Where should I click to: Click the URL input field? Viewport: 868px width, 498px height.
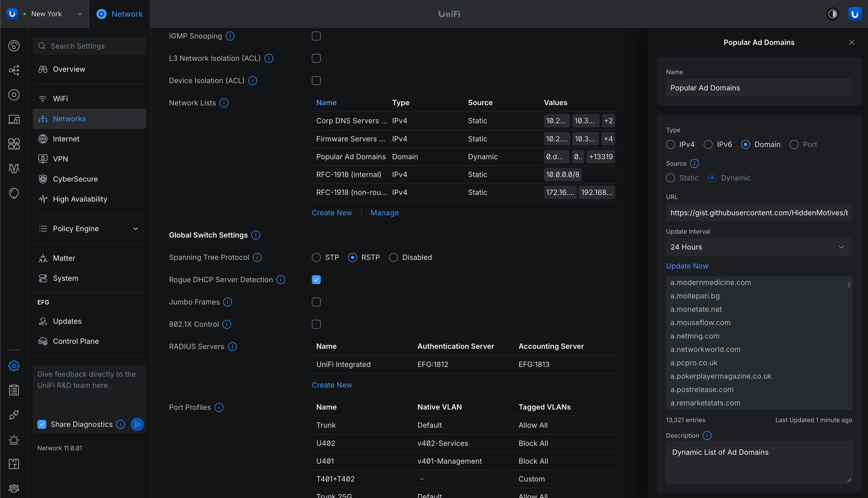[759, 213]
